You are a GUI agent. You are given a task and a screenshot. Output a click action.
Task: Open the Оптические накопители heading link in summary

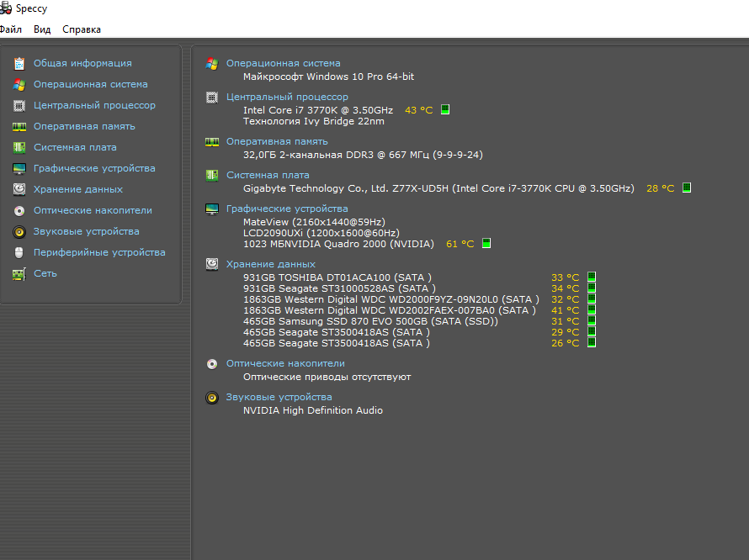(x=285, y=363)
